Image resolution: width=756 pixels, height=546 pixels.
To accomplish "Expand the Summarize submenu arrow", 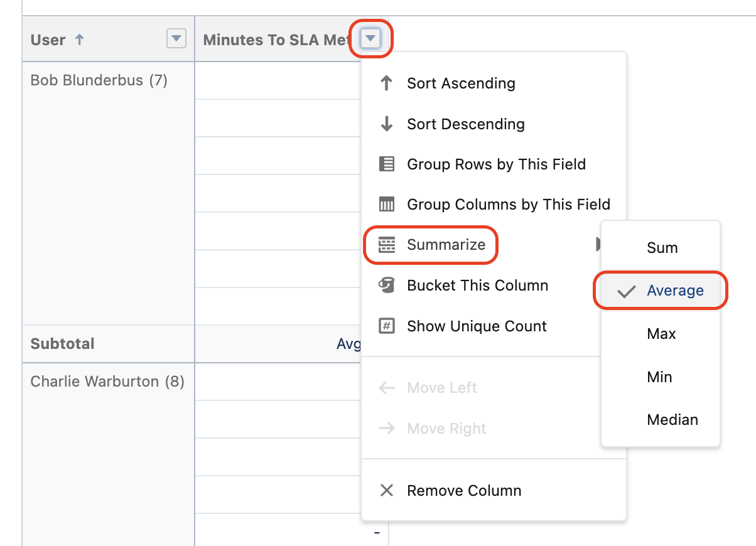I will pos(598,245).
